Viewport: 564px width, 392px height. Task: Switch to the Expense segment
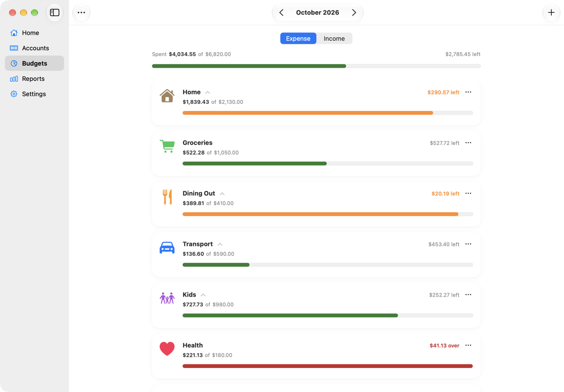298,39
